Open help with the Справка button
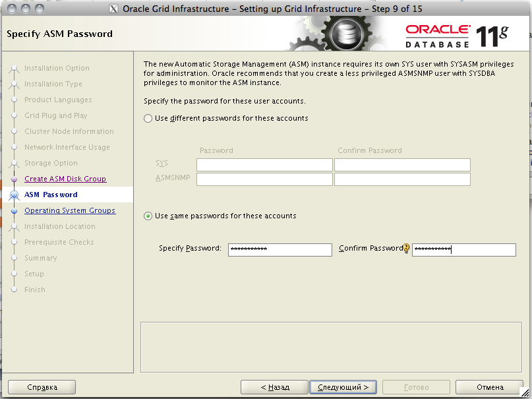 click(x=42, y=387)
